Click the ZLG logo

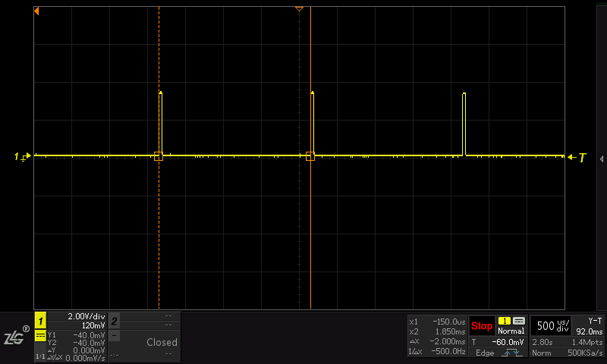tap(16, 337)
